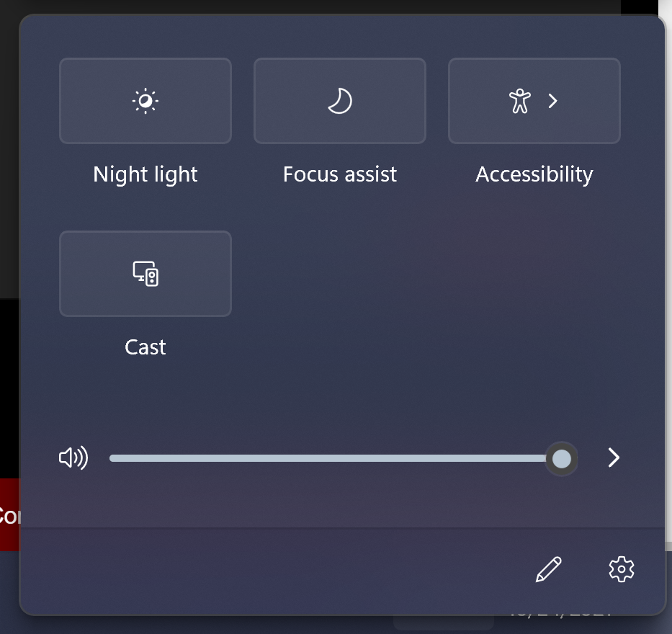Click the Cast screen and speaker icon
The image size is (672, 634).
coord(145,274)
